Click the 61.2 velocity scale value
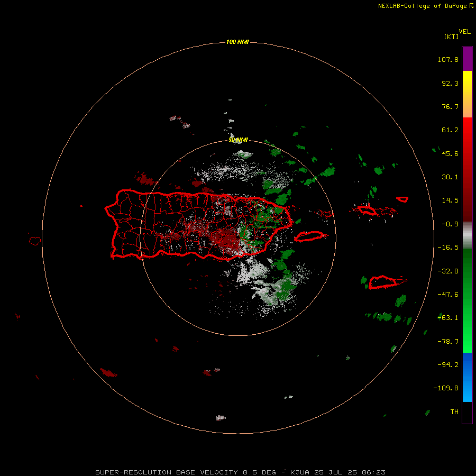476x476 pixels. (450, 130)
